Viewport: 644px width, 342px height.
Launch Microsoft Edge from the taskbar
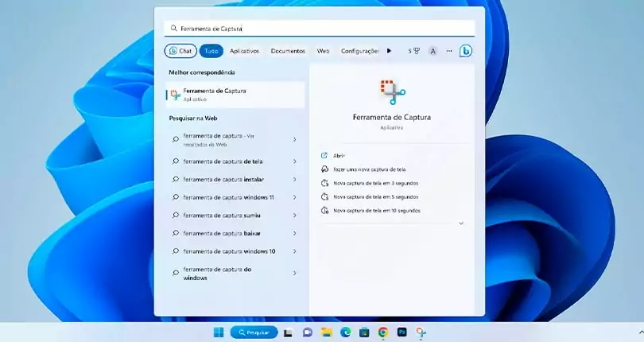pyautogui.click(x=345, y=332)
